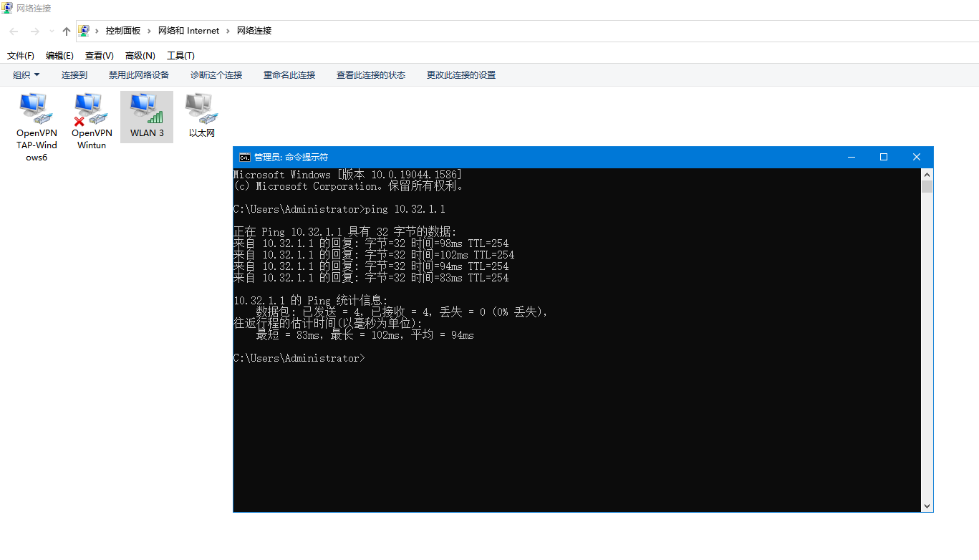Click 更改此连接的设置 in the toolbar
Screen dimensions: 979x560
(461, 74)
